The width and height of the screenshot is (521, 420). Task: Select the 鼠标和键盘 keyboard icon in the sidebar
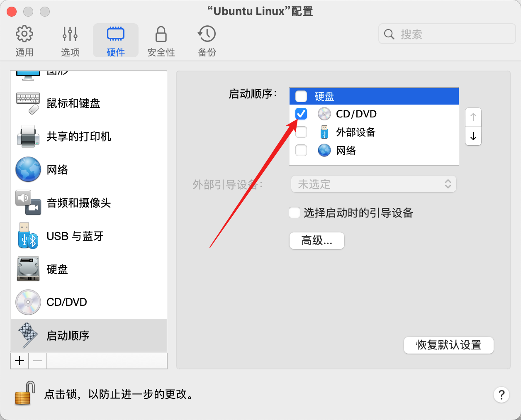pyautogui.click(x=28, y=103)
